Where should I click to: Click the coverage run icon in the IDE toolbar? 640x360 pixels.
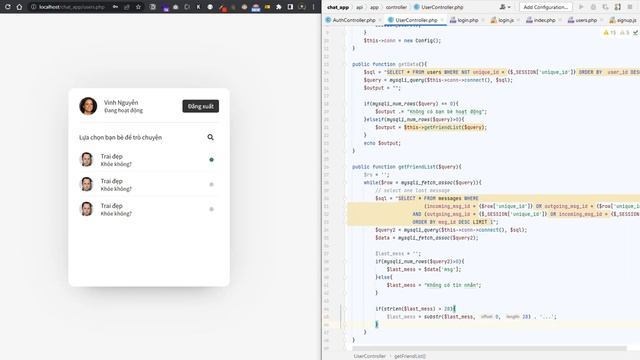(605, 7)
